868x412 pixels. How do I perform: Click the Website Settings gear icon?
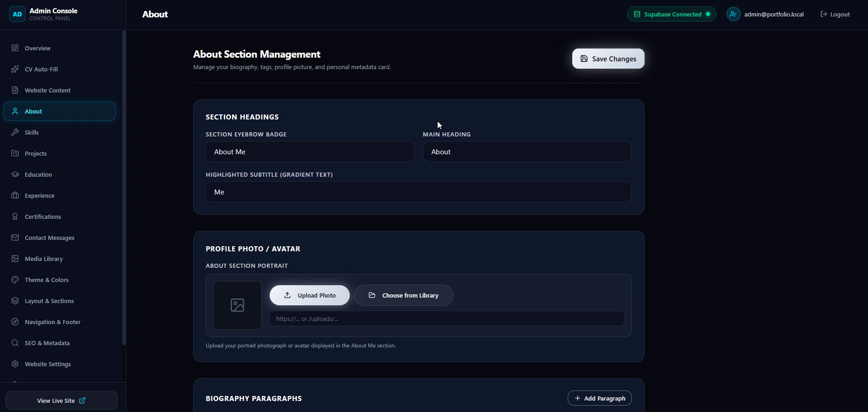pos(15,364)
